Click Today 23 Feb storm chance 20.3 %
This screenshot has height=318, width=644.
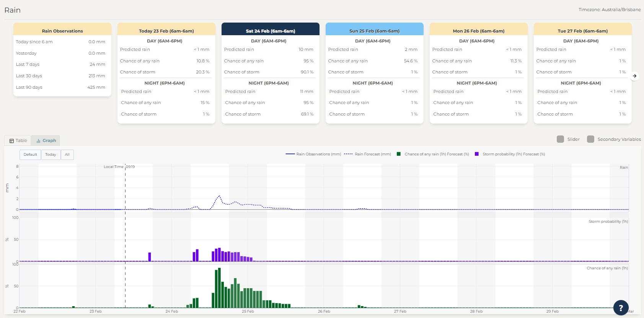(x=202, y=72)
